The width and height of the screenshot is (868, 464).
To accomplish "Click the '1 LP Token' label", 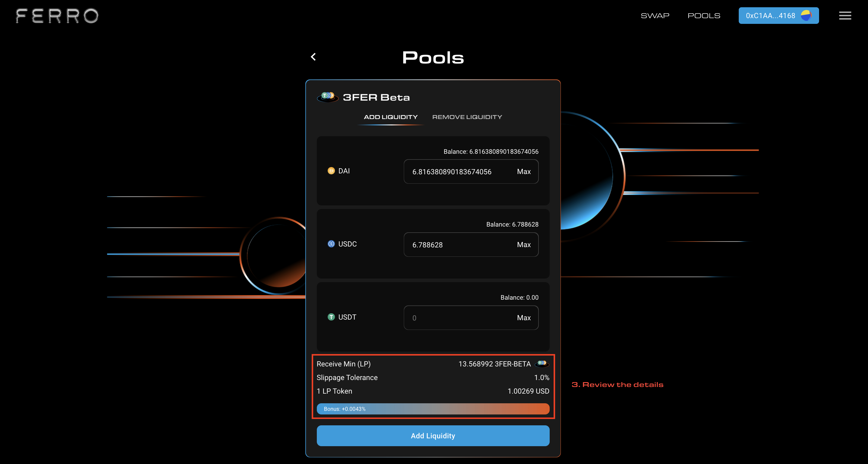I will 334,391.
